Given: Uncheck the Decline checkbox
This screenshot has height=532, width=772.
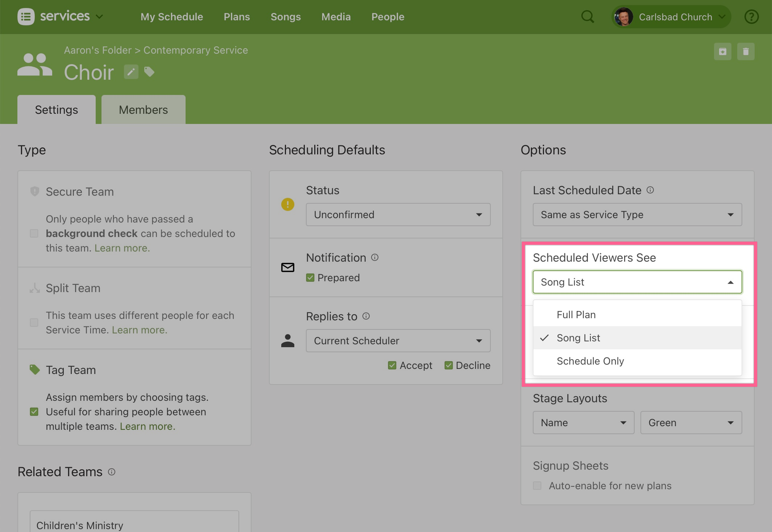Looking at the screenshot, I should tap(449, 365).
